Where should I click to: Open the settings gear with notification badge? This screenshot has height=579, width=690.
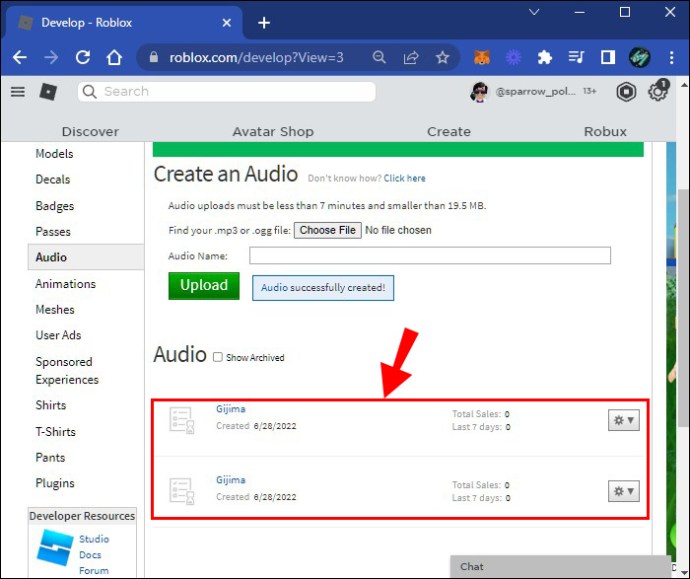pyautogui.click(x=658, y=91)
